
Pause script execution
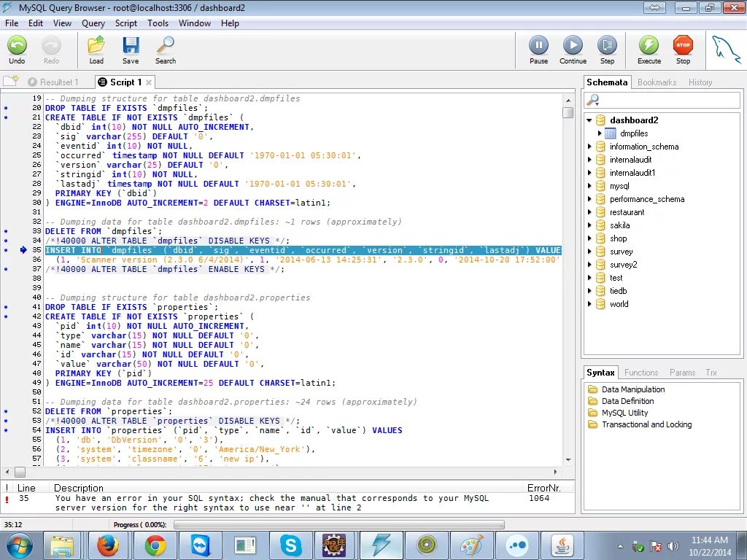pos(539,46)
